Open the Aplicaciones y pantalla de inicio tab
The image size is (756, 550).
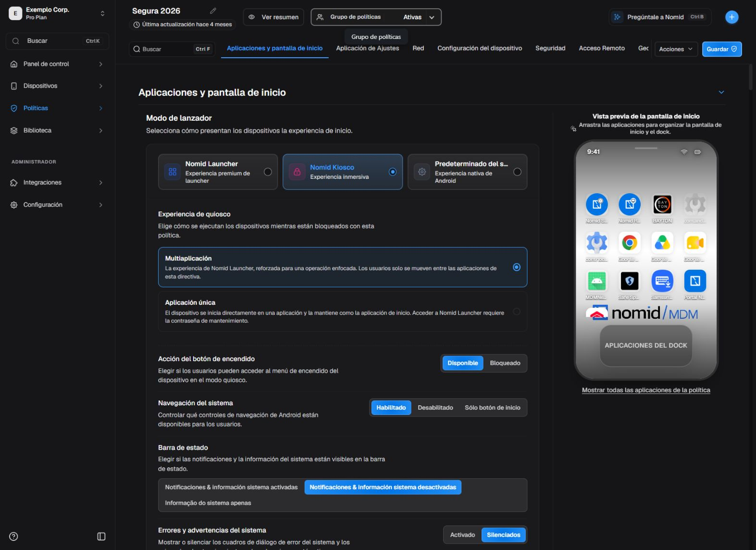coord(275,48)
